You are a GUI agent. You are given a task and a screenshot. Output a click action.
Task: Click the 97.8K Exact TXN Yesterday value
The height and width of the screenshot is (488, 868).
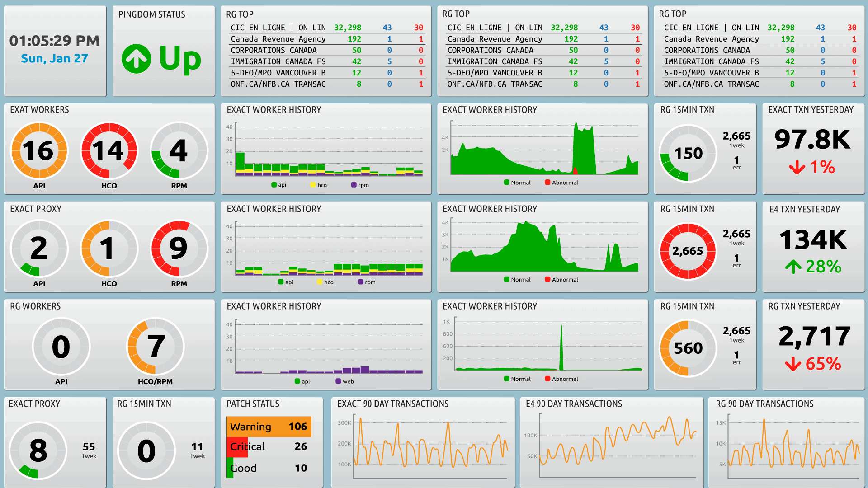tap(812, 140)
